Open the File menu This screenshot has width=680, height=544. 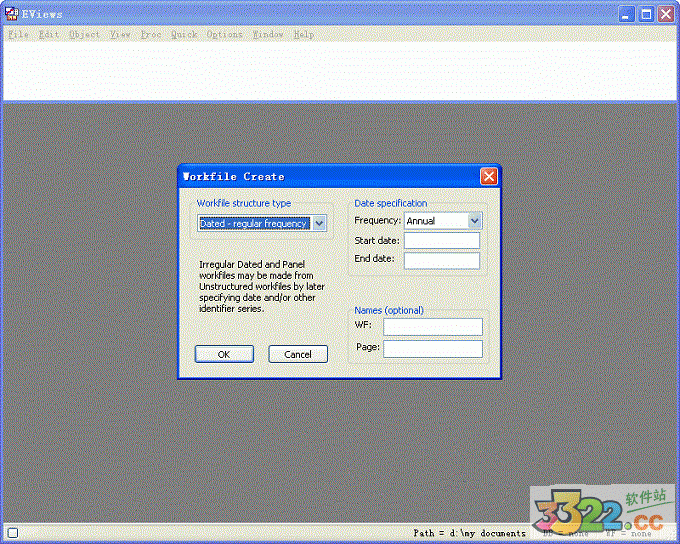[x=18, y=34]
